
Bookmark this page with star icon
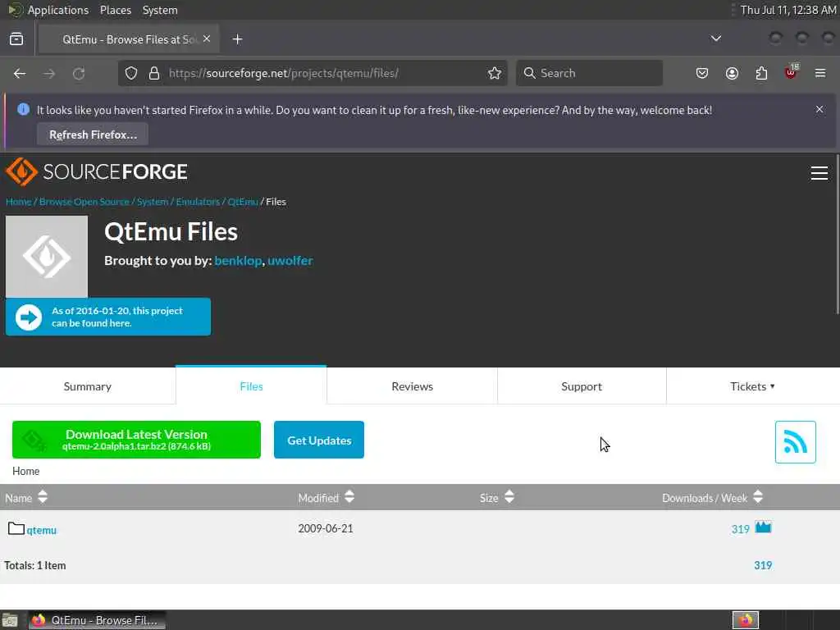(x=495, y=73)
